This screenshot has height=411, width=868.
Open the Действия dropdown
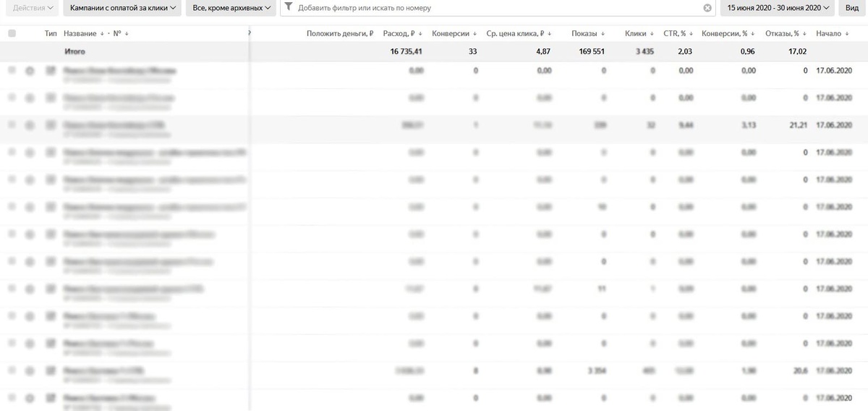click(x=34, y=8)
